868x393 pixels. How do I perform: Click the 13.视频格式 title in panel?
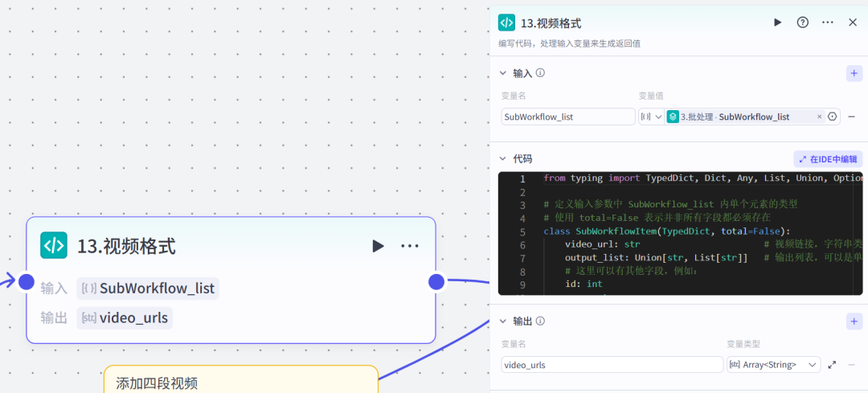click(551, 23)
